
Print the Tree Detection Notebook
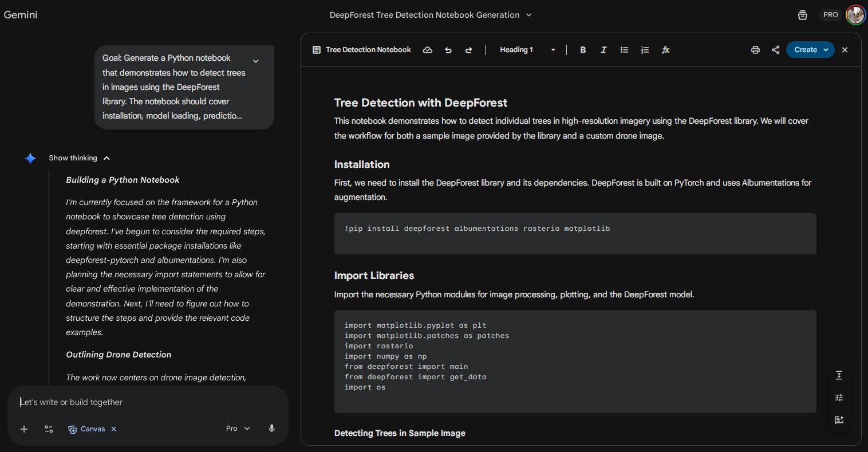coord(755,50)
